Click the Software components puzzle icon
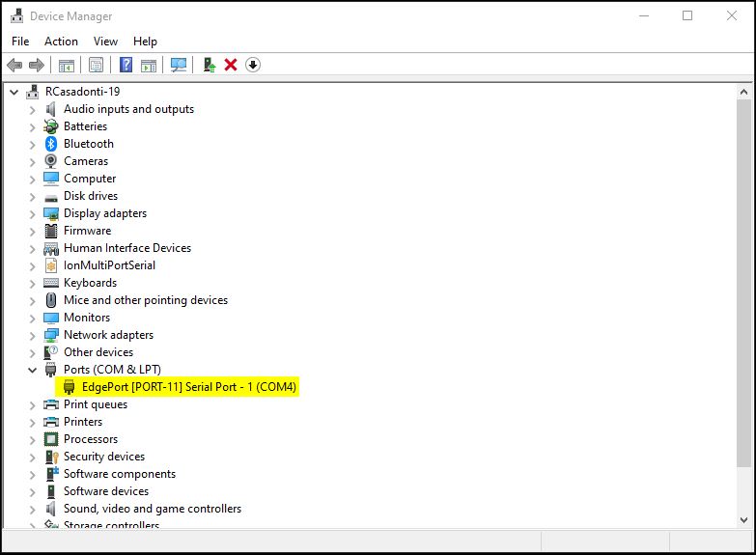 (51, 474)
